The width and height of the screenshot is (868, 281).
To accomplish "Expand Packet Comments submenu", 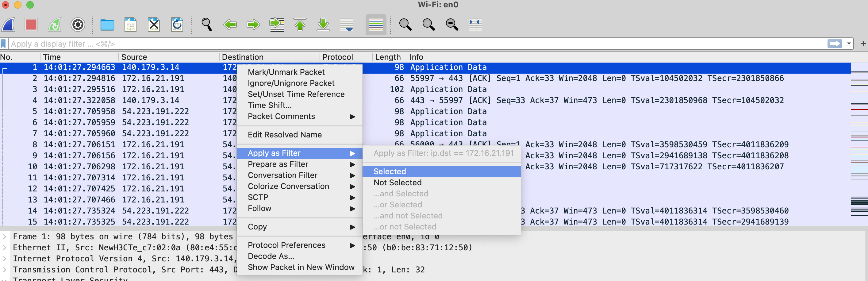I will pos(300,116).
